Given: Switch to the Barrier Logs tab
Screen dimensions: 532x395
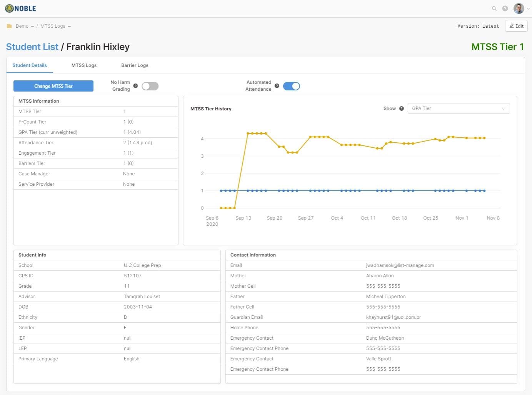Looking at the screenshot, I should pos(135,65).
